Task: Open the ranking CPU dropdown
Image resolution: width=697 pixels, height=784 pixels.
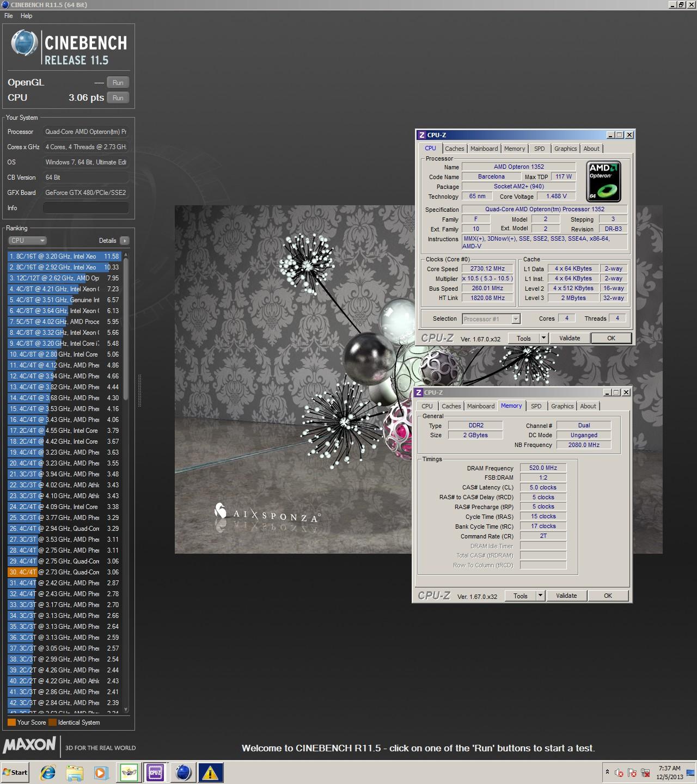Action: click(27, 241)
